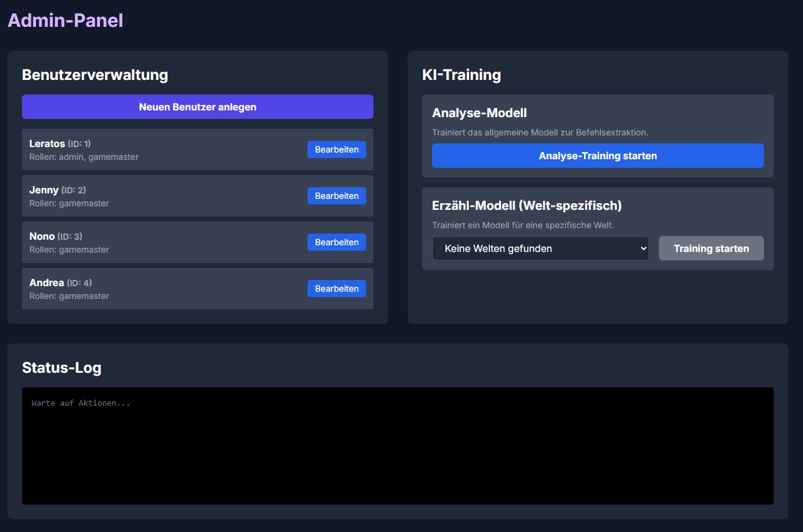Edit the Andrea user entry
803x532 pixels.
336,289
